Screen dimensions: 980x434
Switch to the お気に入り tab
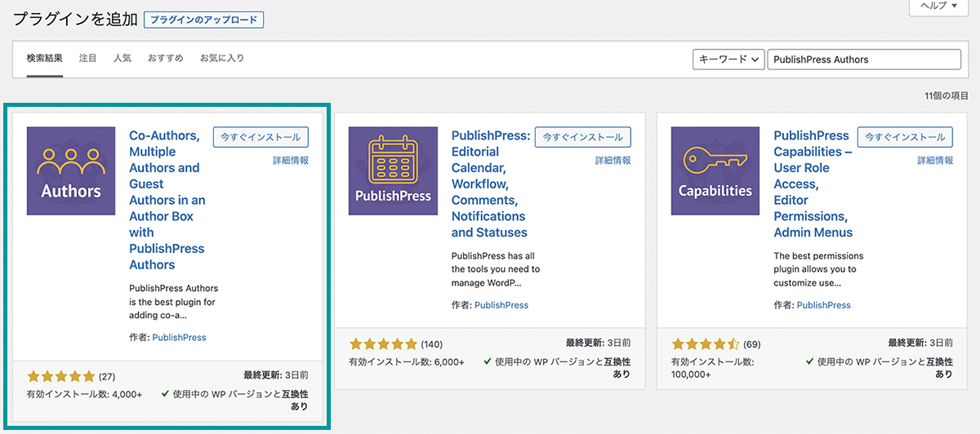pos(222,59)
